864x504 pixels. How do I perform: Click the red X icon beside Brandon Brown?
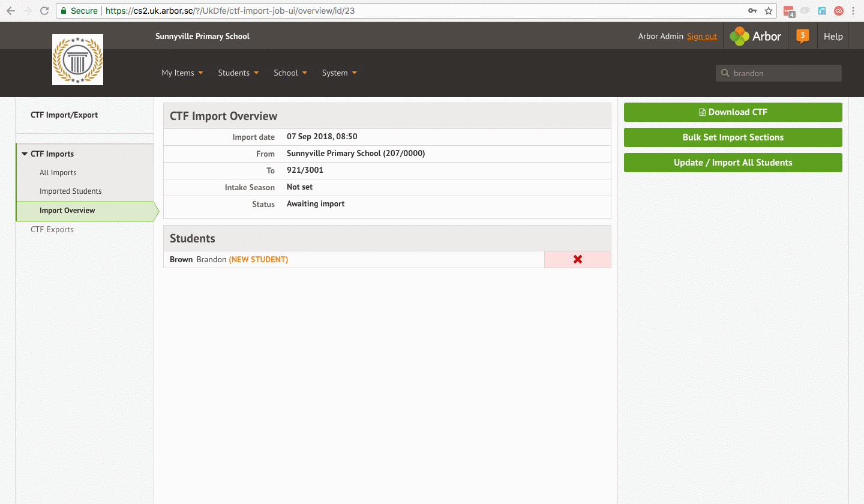577,259
